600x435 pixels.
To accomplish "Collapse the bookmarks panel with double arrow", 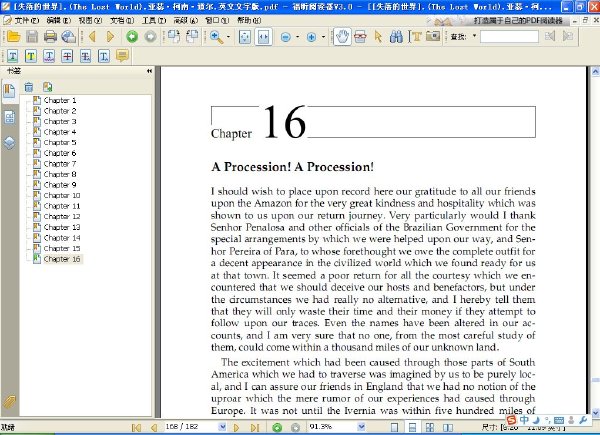I will (x=149, y=71).
